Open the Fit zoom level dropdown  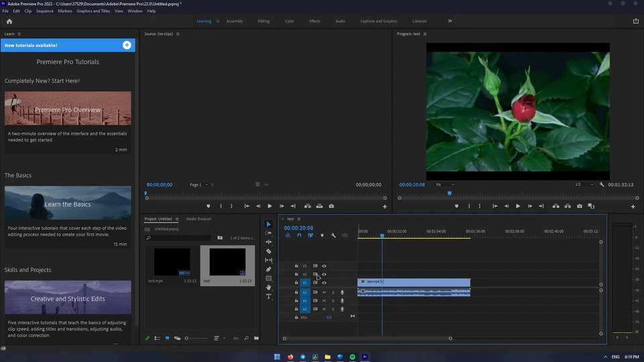pos(444,184)
